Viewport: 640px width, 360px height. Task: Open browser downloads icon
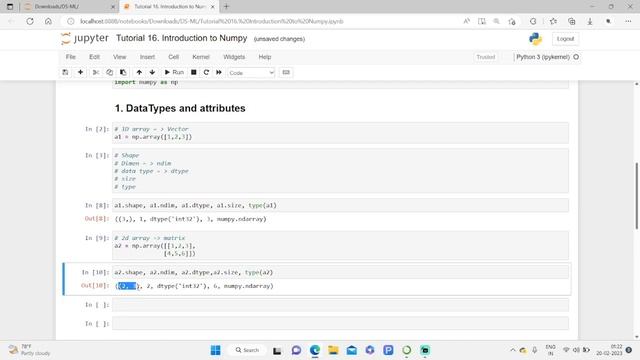[590, 21]
